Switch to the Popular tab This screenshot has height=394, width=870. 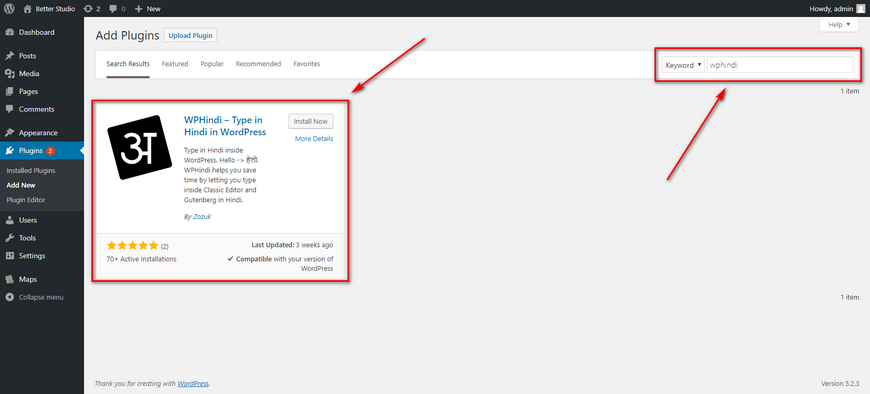point(212,64)
